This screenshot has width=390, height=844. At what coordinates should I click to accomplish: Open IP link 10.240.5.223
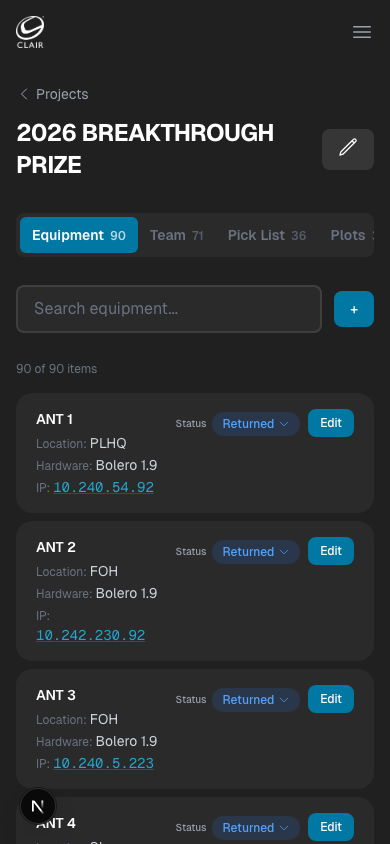click(103, 763)
